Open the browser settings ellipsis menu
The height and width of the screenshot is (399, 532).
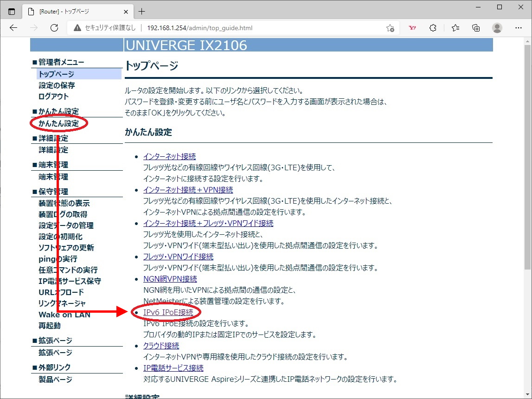pos(518,28)
